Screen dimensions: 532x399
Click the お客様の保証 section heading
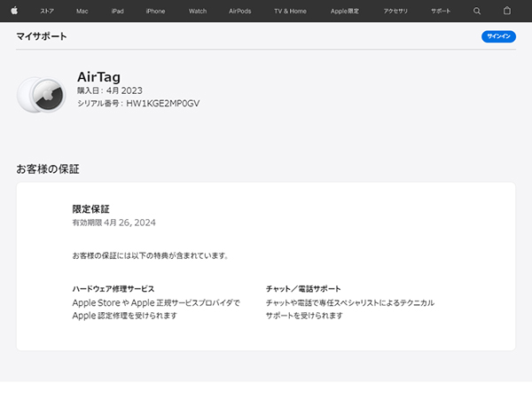click(48, 169)
